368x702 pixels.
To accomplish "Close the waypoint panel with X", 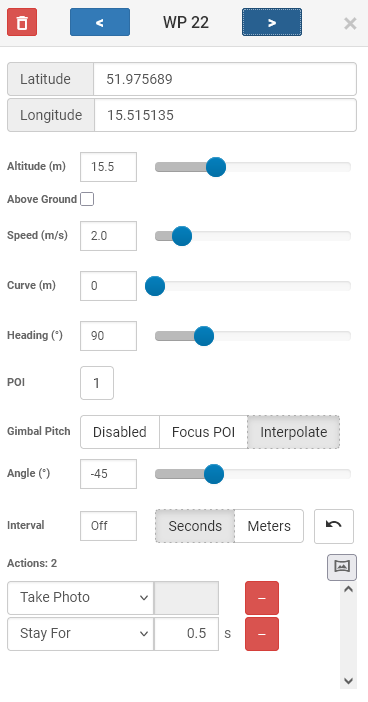I will point(350,23).
